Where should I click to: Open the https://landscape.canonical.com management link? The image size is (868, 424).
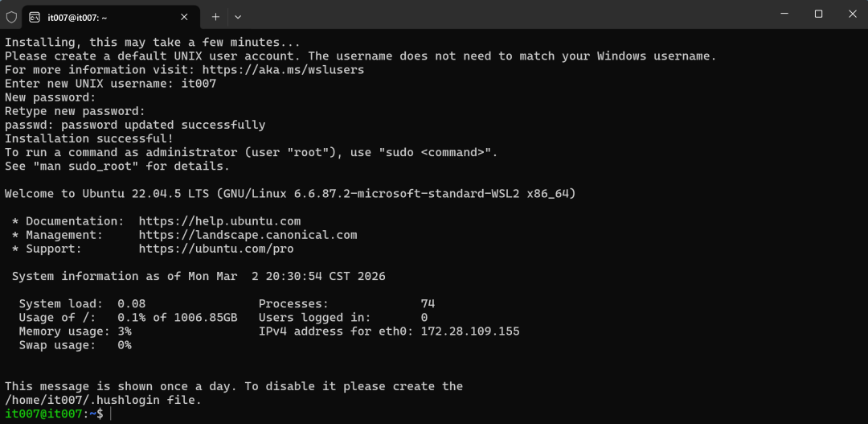tap(248, 235)
